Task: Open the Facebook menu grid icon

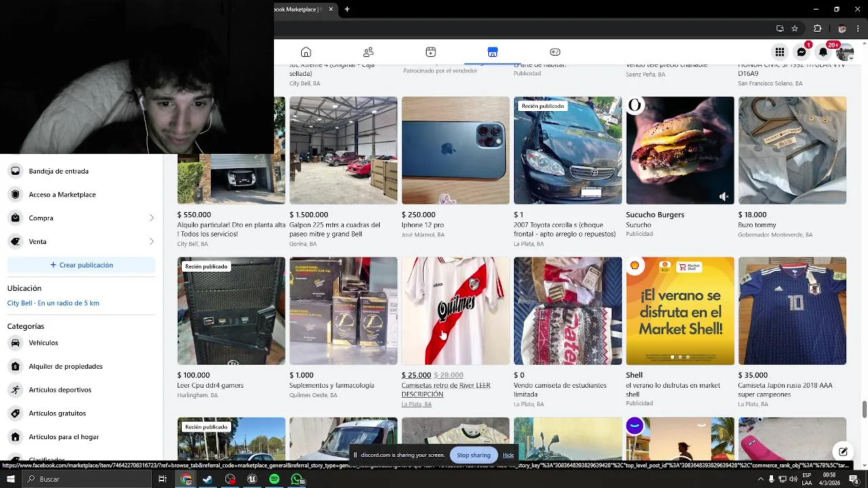Action: point(780,52)
